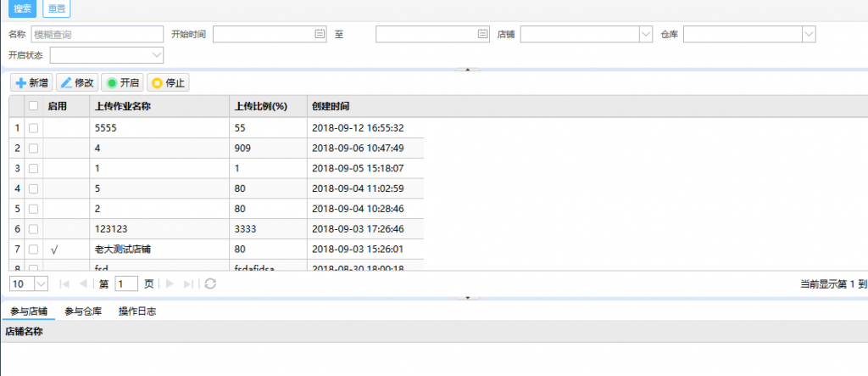Screen dimensions: 868x376
Task: Check the checkbox for row 5555
Action: 33,128
